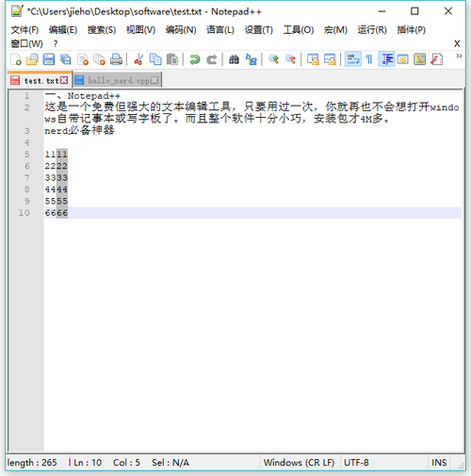Viewport: 471px width, 476px height.
Task: Open the Function List icon
Action: tap(437, 59)
